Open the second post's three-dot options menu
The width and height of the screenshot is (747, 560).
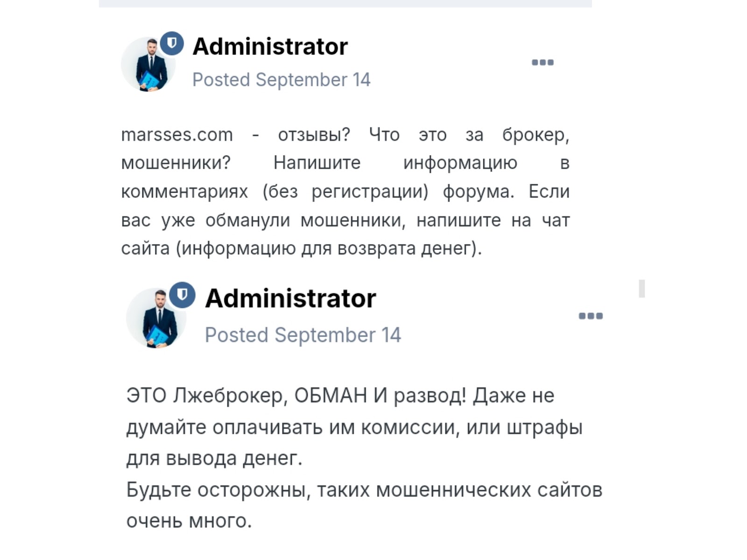coord(591,316)
